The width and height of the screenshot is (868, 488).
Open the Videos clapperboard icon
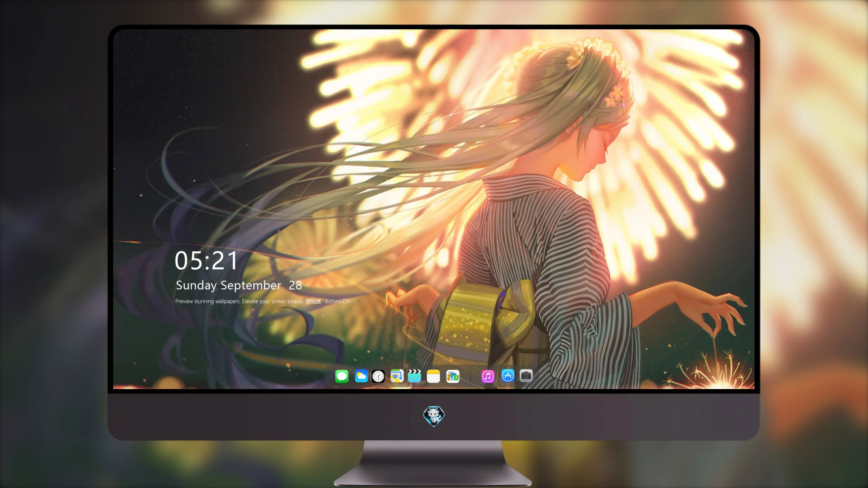415,376
